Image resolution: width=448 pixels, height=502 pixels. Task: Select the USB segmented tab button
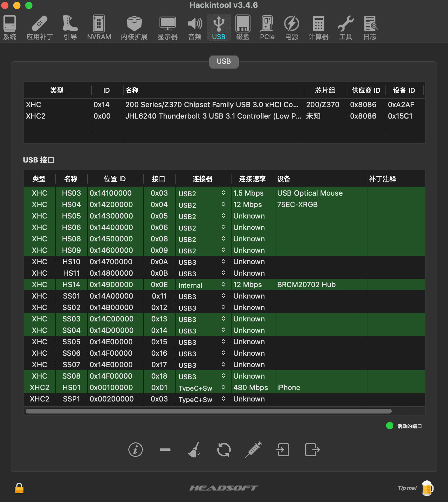coord(224,62)
